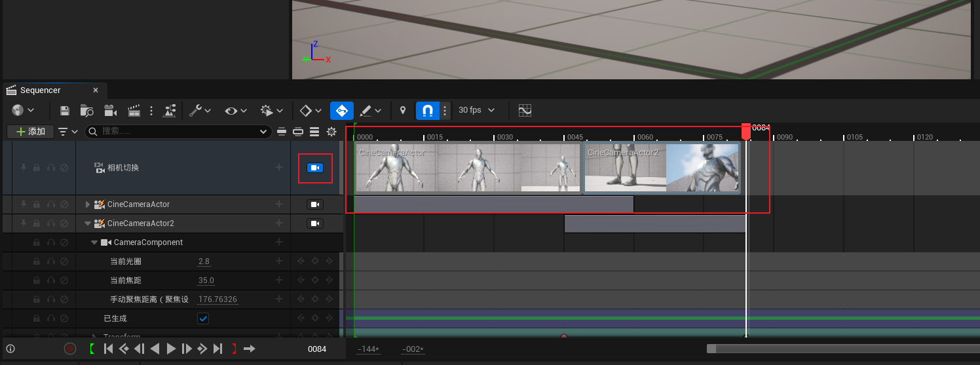Lock view to the 相机切换 camera track
Viewport: 980px width, 365px height.
tap(315, 168)
